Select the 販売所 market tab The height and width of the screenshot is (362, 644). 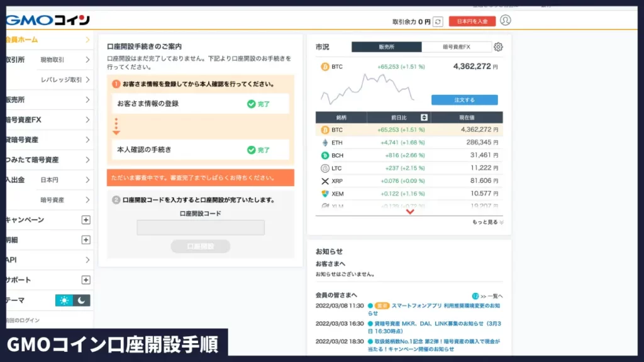[x=387, y=47]
